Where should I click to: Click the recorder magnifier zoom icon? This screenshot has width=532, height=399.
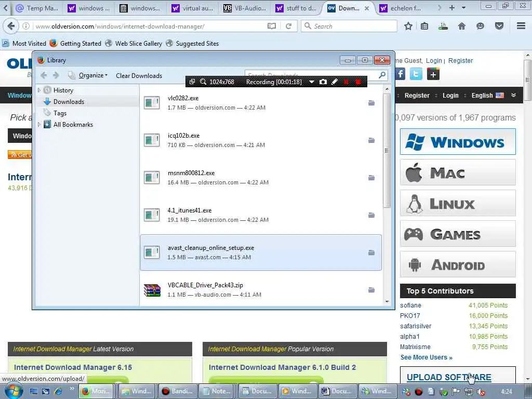[203, 82]
